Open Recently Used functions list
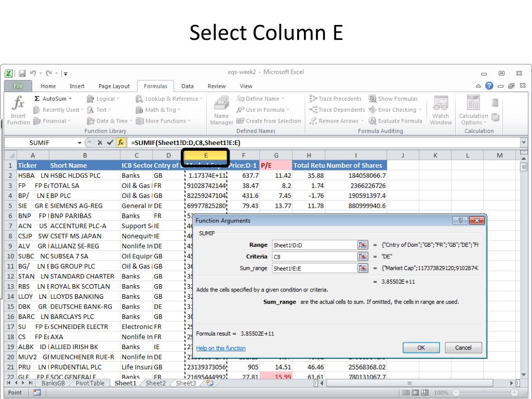Image resolution: width=532 pixels, height=399 pixels. (58, 110)
